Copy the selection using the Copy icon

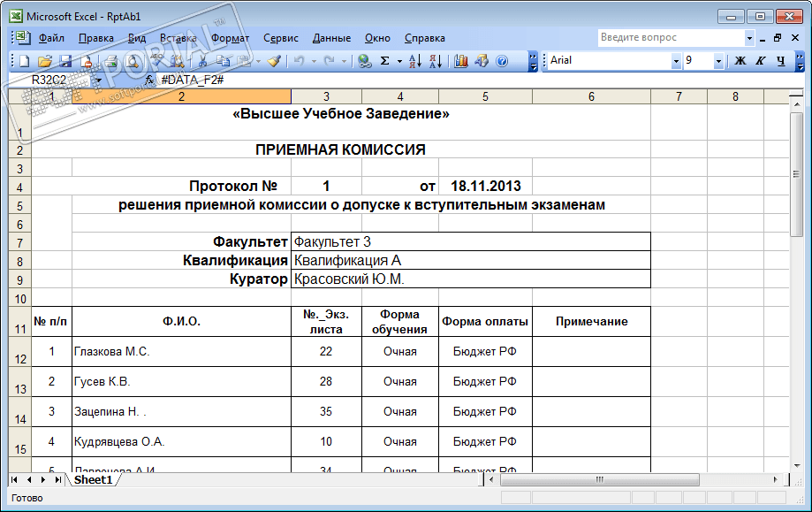pos(224,61)
